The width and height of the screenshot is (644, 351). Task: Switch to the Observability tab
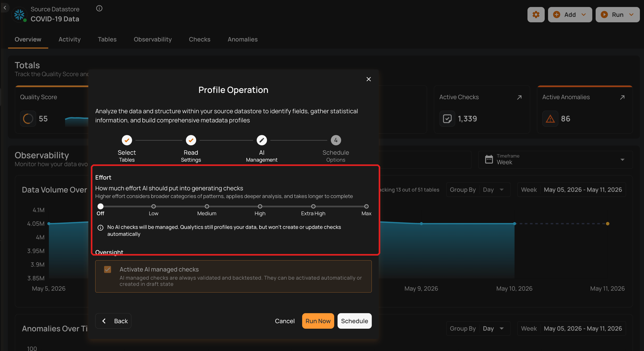click(x=153, y=39)
